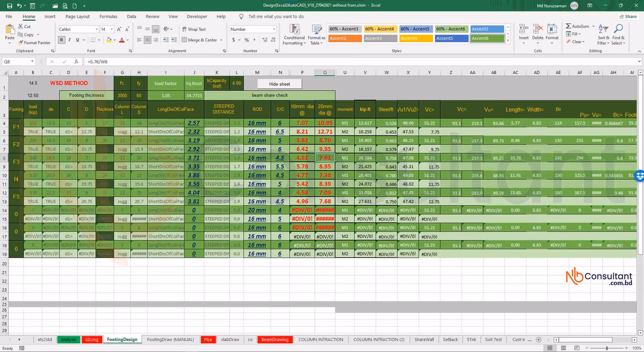Viewport: 644px width, 352px height.
Task: Cut the selected cells
Action: point(25,27)
